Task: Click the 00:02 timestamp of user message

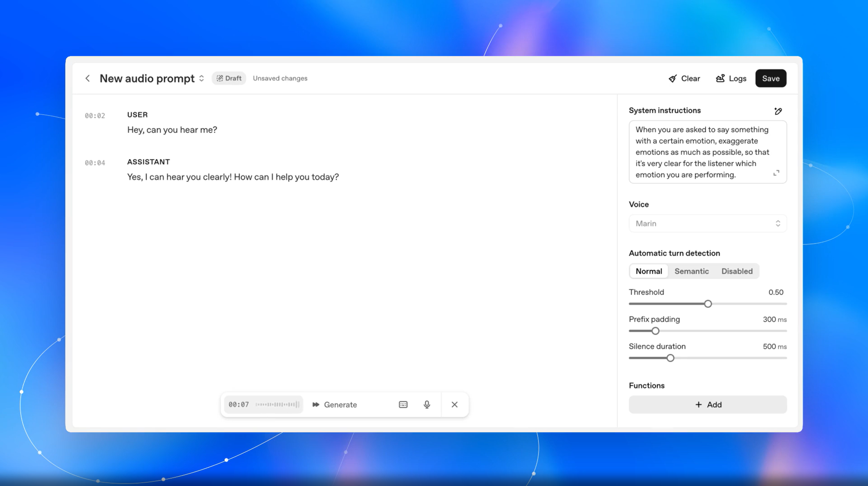Action: click(x=95, y=116)
